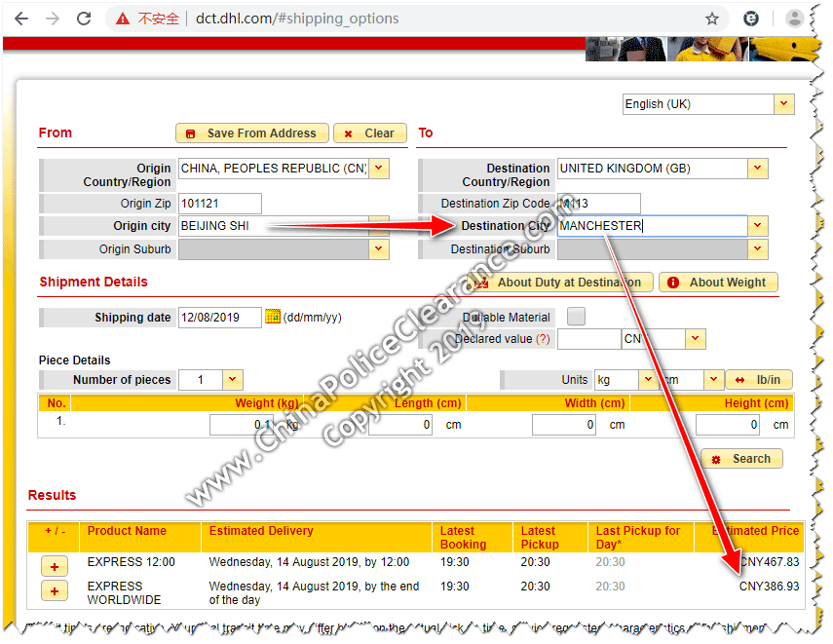
Task: Click the About Weight button
Action: 718,283
